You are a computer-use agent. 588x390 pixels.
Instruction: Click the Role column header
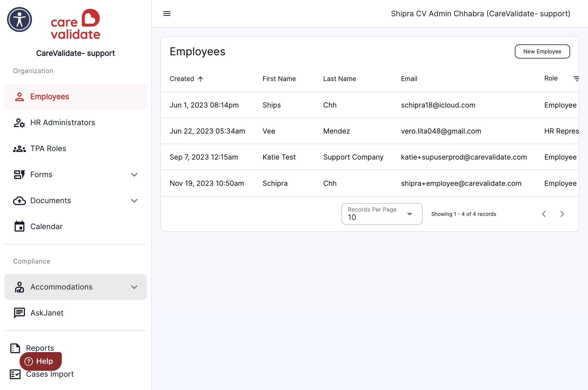(x=551, y=78)
